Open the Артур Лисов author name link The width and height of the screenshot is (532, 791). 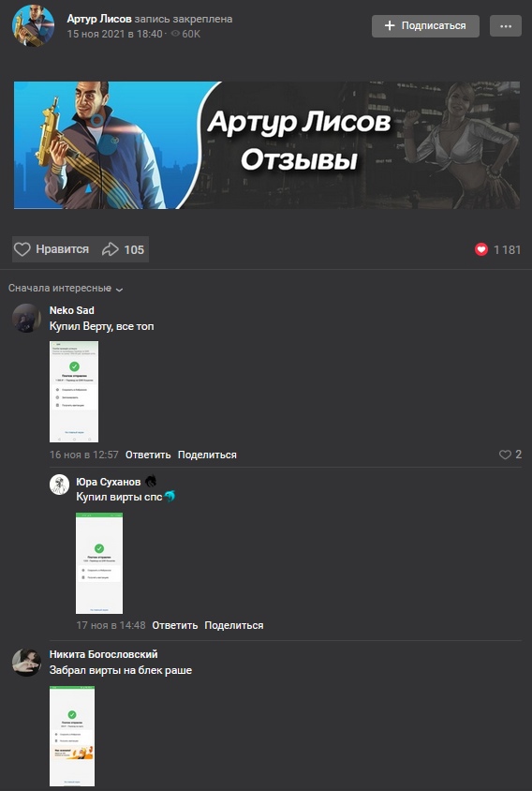tap(99, 19)
